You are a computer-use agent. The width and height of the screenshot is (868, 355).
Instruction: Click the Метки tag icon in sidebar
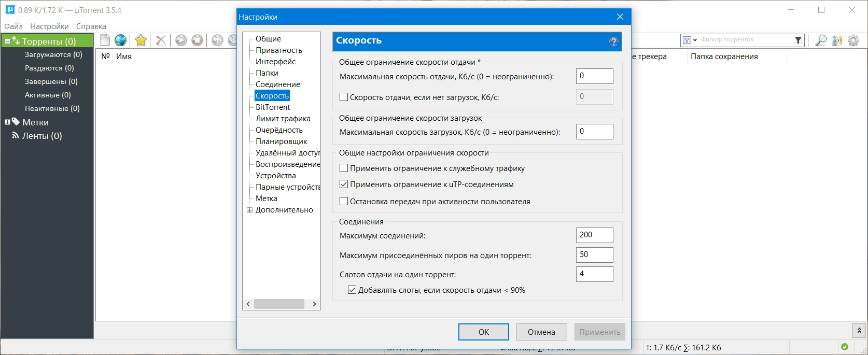(x=16, y=122)
